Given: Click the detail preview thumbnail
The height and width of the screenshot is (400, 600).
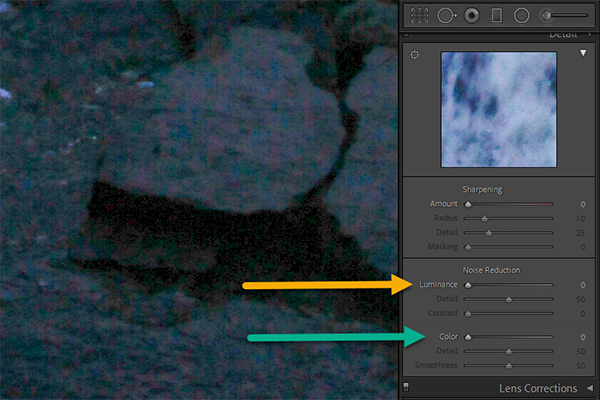Looking at the screenshot, I should click(x=499, y=109).
